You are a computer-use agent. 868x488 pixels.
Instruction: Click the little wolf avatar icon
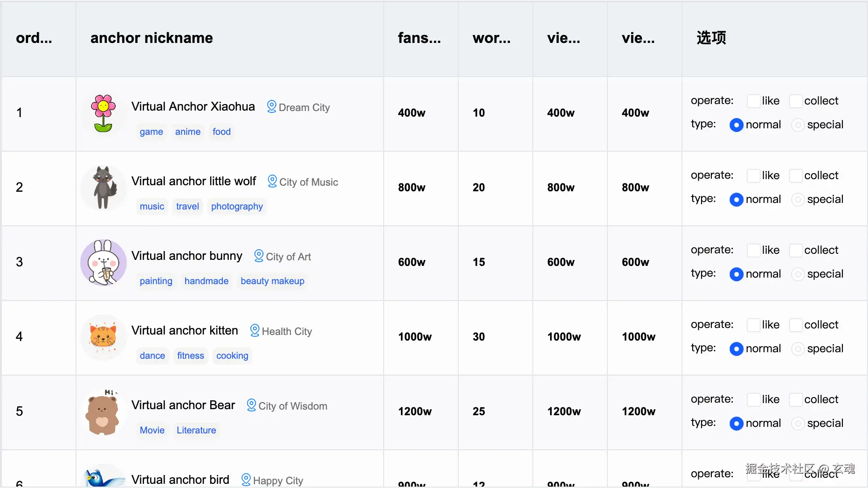[103, 188]
